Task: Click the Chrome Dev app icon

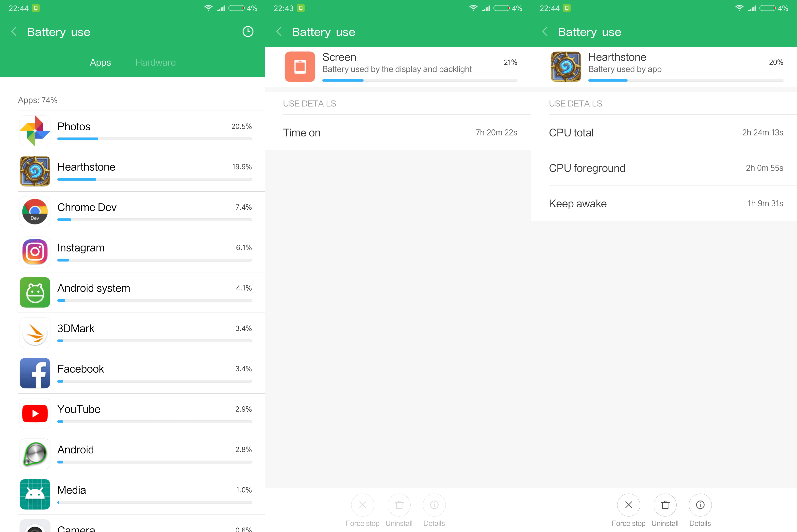Action: [x=35, y=211]
